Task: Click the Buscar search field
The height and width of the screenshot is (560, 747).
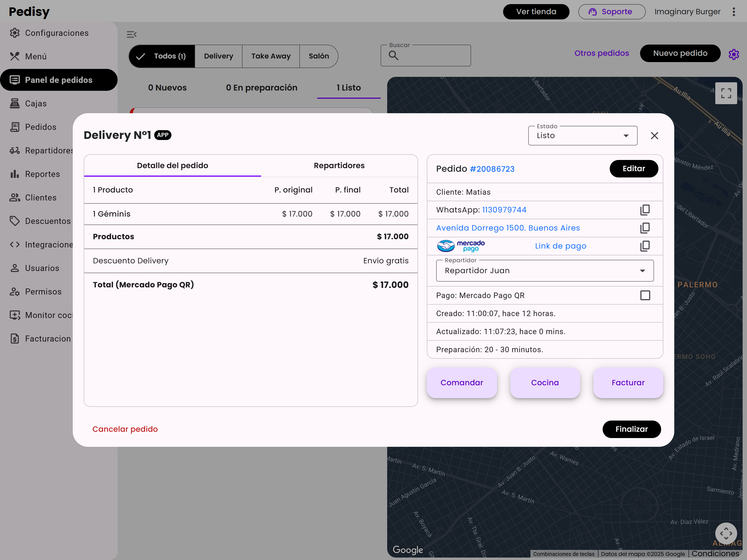Action: (432, 56)
